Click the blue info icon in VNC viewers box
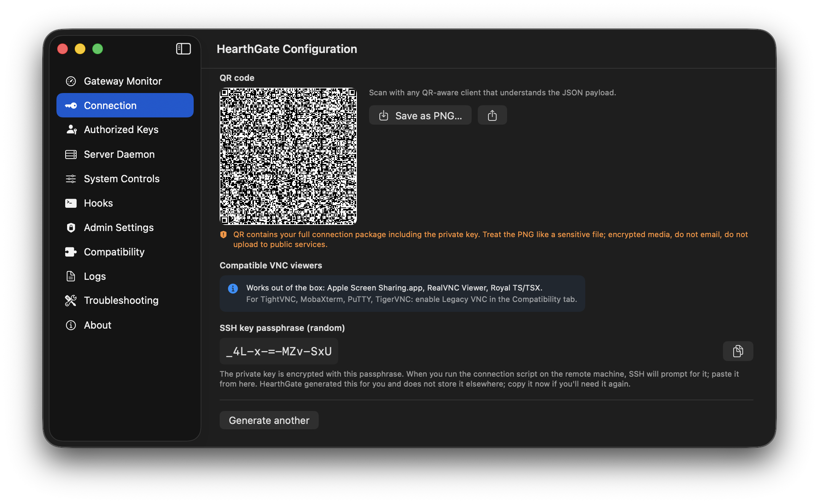 [x=233, y=289]
